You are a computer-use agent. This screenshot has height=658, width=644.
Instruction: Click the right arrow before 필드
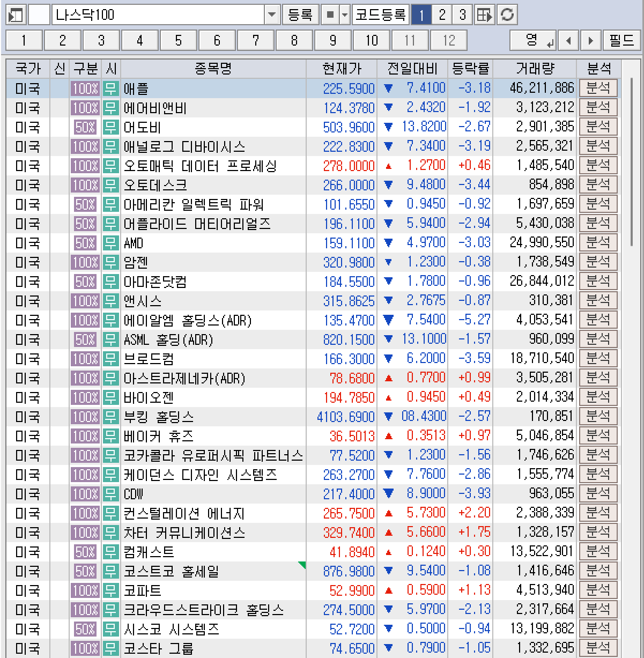tap(590, 40)
